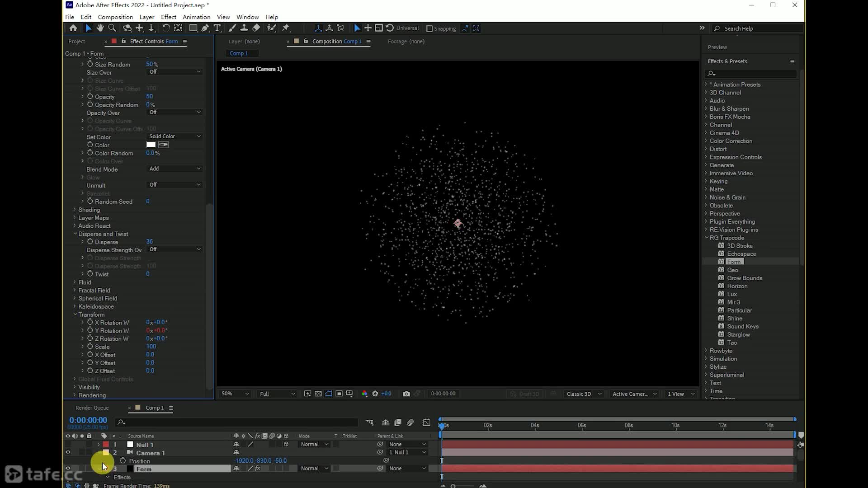Toggle the Twist stopwatch
This screenshot has height=488, width=868.
90,273
